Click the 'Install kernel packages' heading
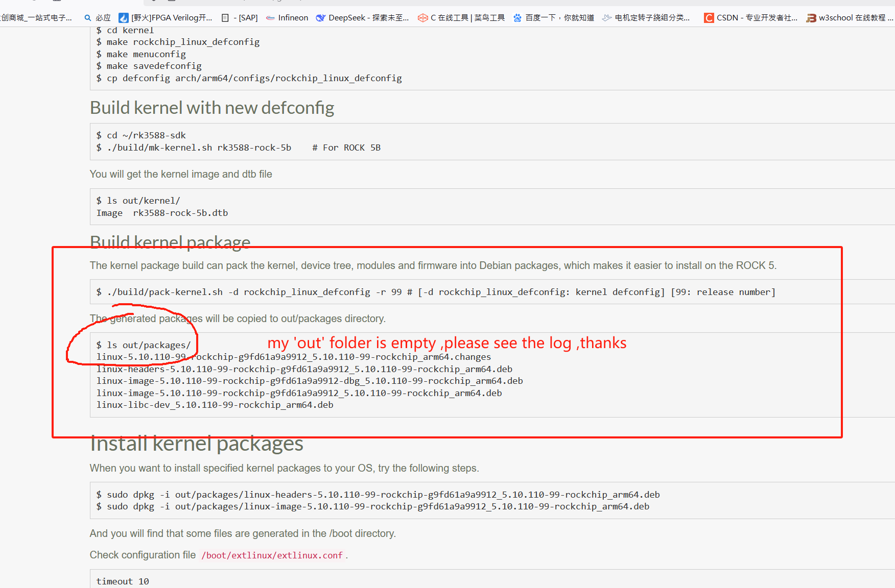This screenshot has height=588, width=895. tap(197, 444)
